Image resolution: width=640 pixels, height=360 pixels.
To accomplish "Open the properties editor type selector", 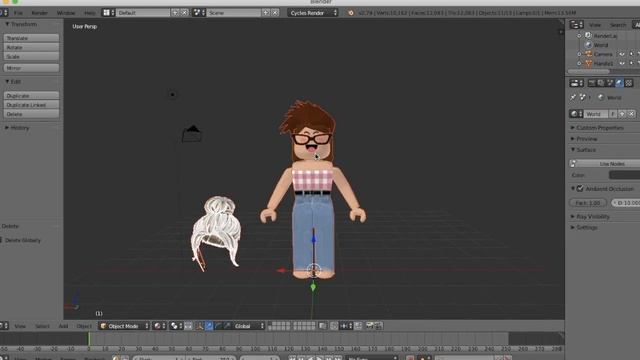I will (576, 83).
